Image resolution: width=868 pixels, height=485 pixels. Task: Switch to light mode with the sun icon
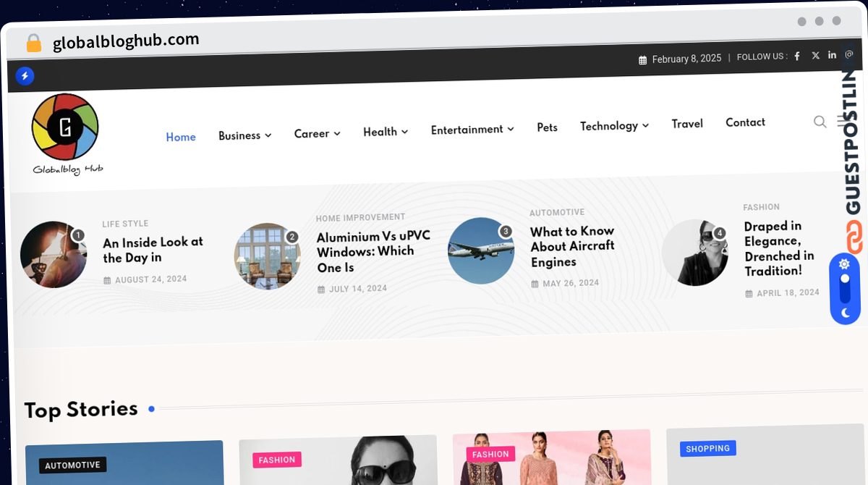point(843,264)
